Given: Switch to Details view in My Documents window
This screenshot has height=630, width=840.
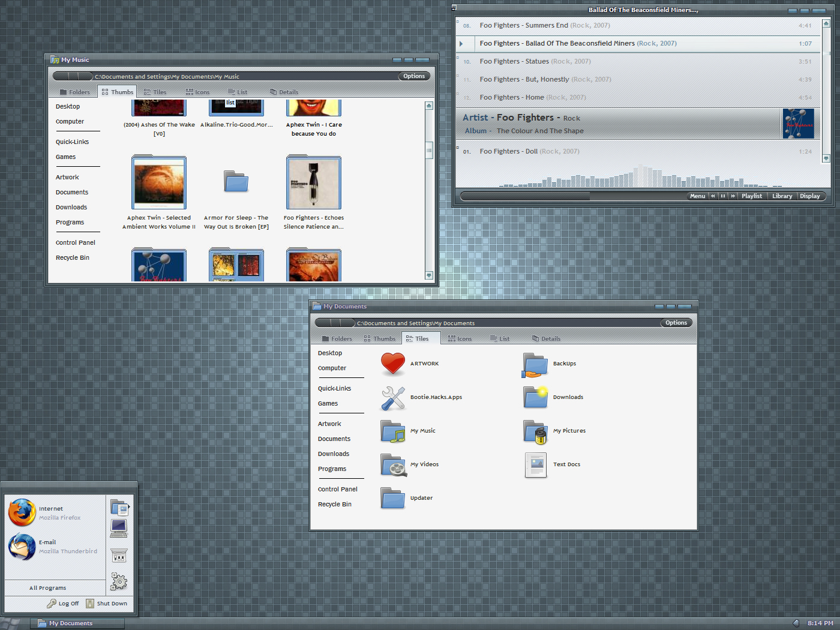Looking at the screenshot, I should coord(546,338).
